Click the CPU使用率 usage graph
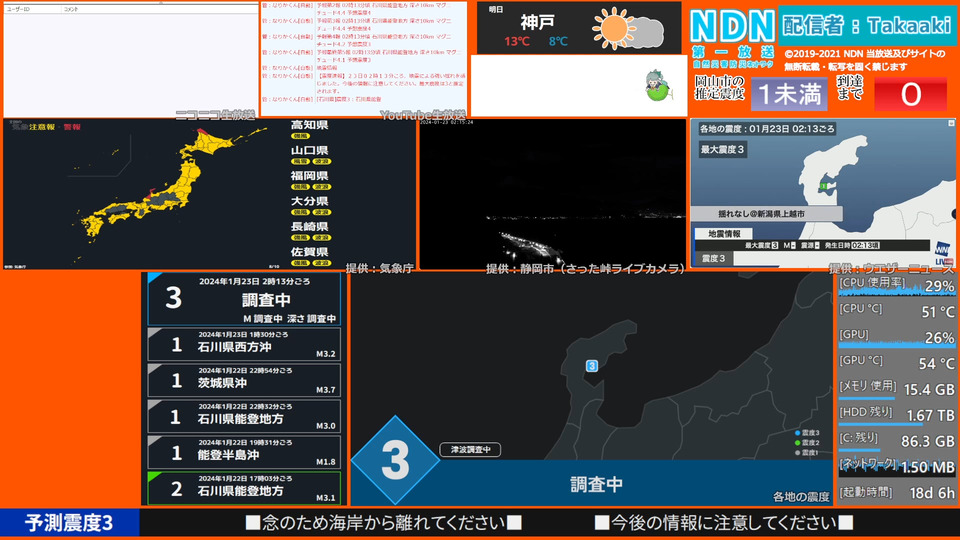Viewport: 960px width, 540px height. tap(896, 285)
